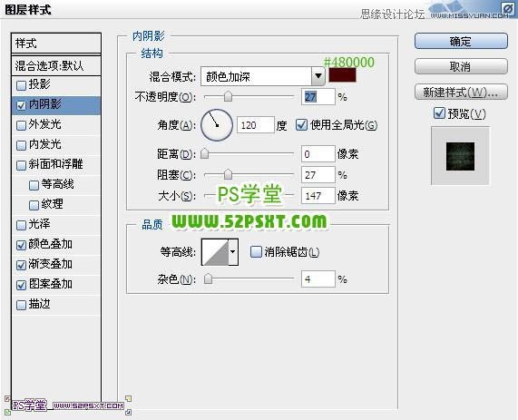The image size is (518, 420).
Task: Click the angle value field showing 120
Action: (256, 125)
